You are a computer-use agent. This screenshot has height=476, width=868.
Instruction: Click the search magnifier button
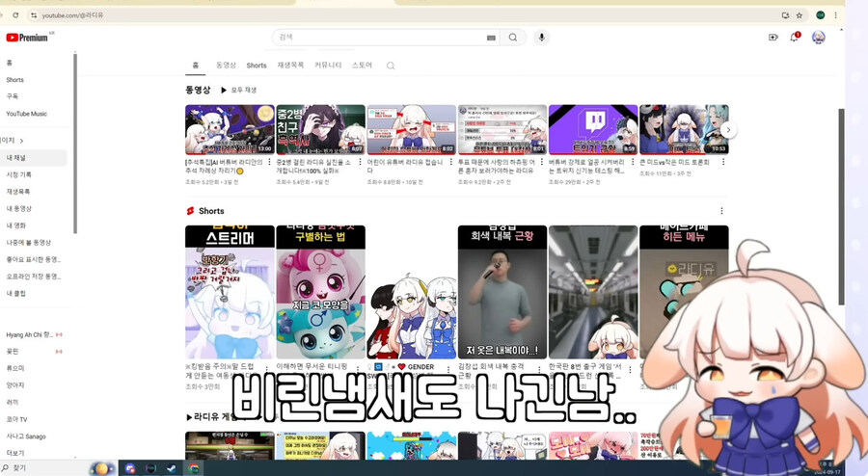pyautogui.click(x=513, y=38)
